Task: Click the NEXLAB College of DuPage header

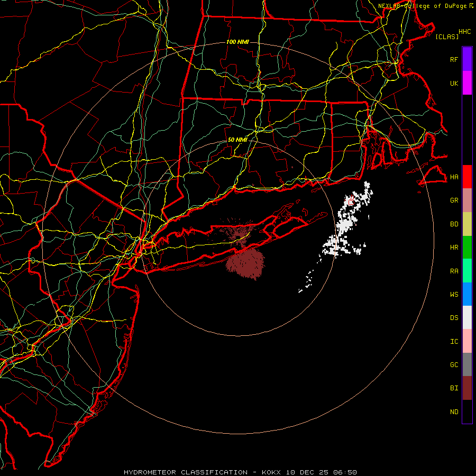Action: click(x=425, y=6)
